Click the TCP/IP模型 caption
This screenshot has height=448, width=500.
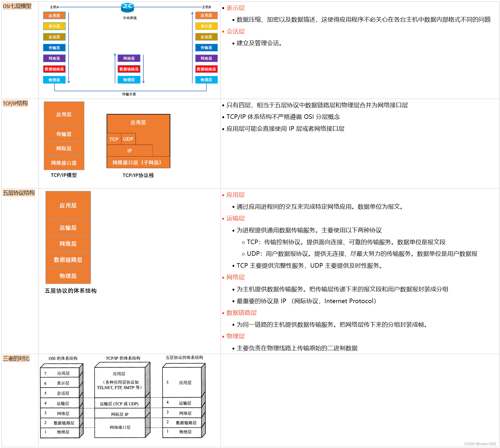click(64, 175)
